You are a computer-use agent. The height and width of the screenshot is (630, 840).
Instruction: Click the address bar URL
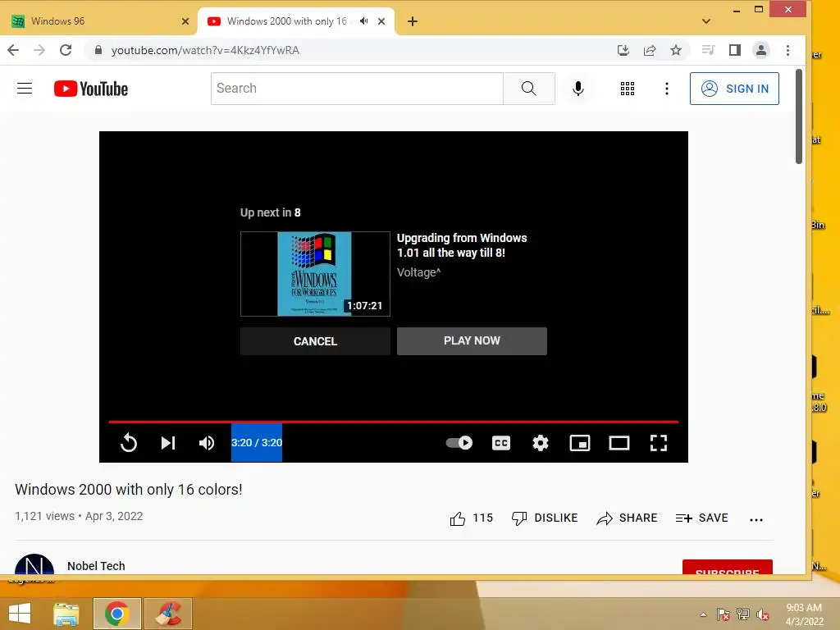pyautogui.click(x=205, y=50)
